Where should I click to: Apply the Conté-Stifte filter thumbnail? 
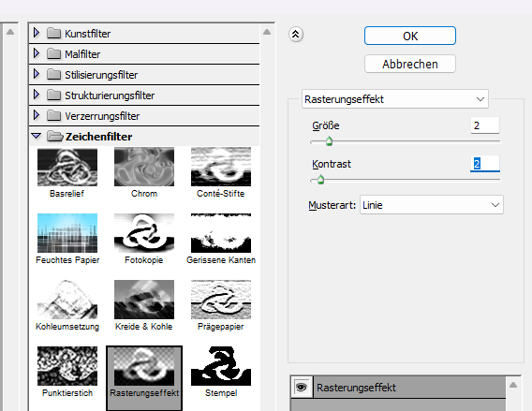coord(221,168)
